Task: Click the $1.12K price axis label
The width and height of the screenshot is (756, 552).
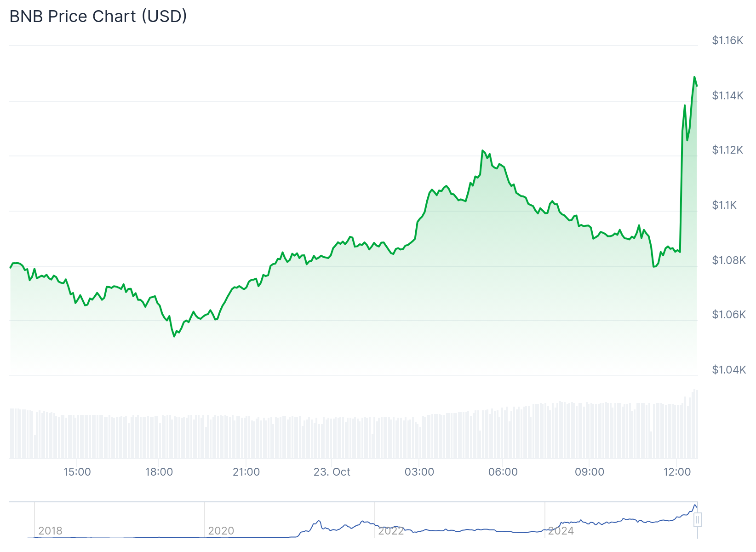Action: pos(727,150)
